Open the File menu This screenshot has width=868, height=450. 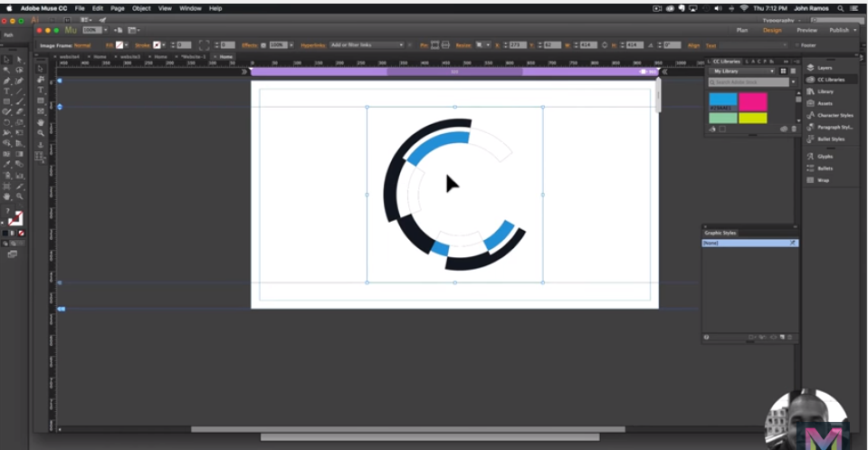(80, 8)
